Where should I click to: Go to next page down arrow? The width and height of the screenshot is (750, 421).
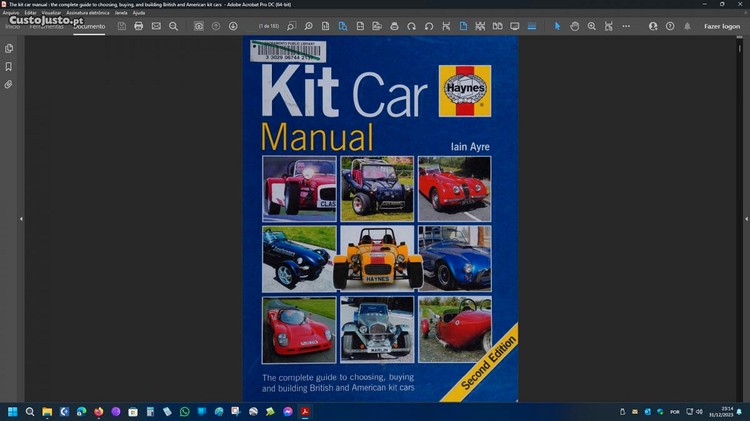click(233, 26)
